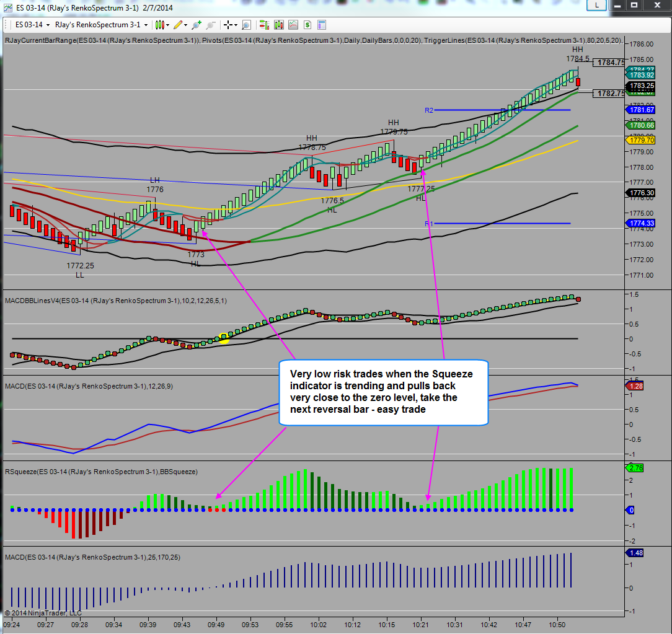Select the pencil drawing tools icon
672x634 pixels.
point(178,25)
